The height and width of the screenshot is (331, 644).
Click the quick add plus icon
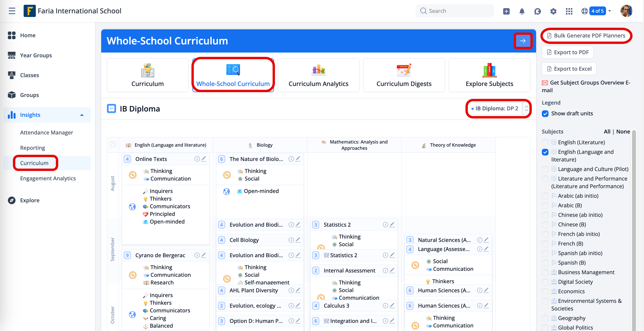[506, 11]
